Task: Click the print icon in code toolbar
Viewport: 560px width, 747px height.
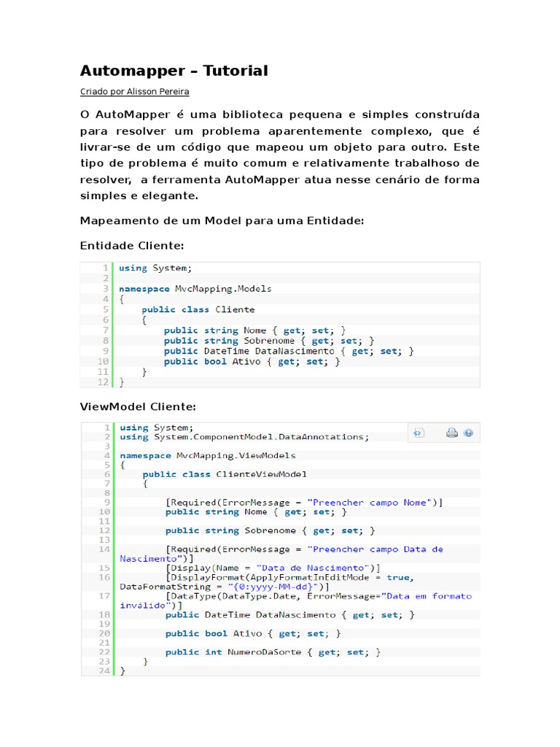Action: [x=451, y=433]
